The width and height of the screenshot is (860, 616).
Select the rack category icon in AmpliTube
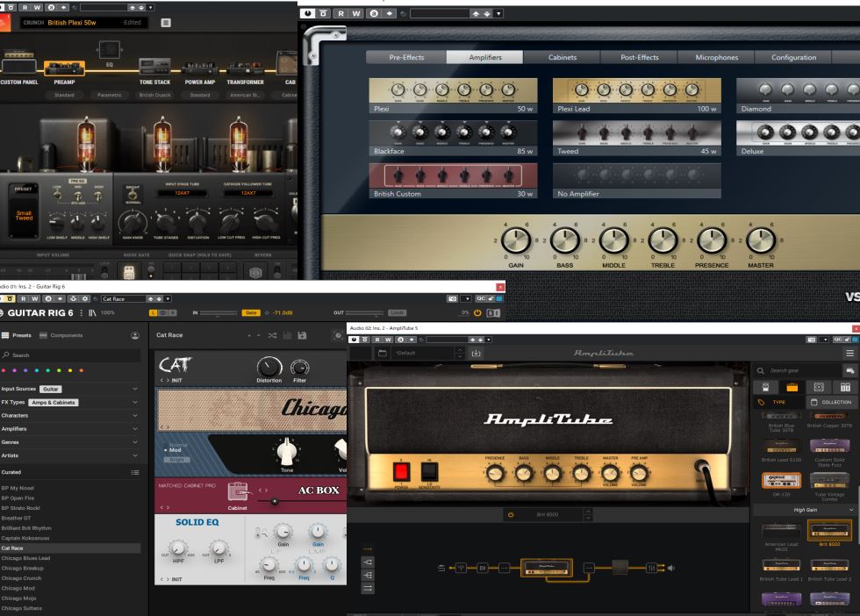845,387
